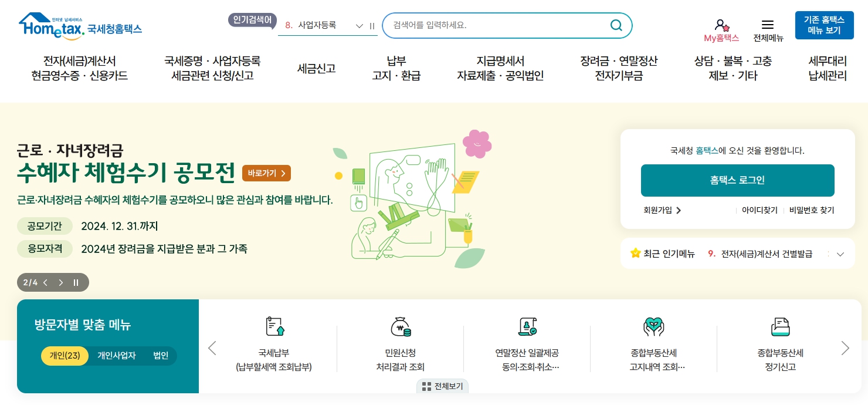Image resolution: width=868 pixels, height=405 pixels.
Task: Click the 연말정산 일괄제공 document icon
Action: (x=527, y=326)
